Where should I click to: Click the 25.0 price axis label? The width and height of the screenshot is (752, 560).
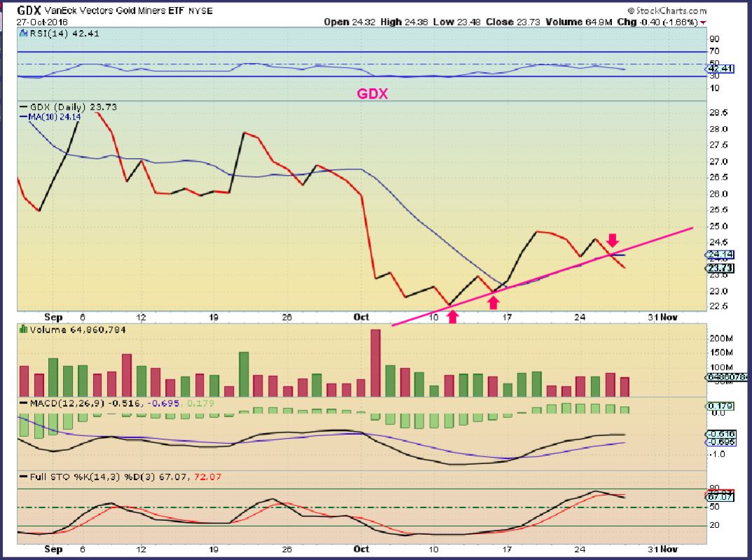(x=718, y=226)
